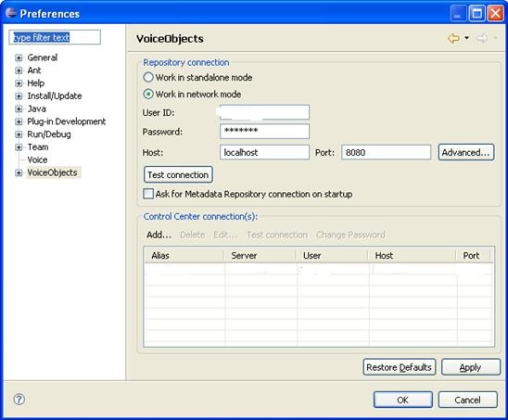Click the Port field showing 8080
Viewport: 508px width, 420px height.
point(386,152)
